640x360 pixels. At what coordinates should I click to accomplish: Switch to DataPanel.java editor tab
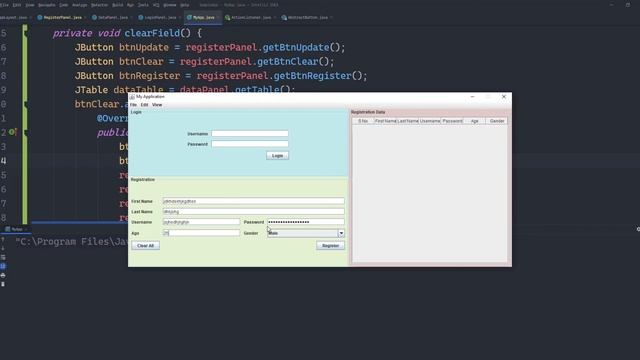113,18
